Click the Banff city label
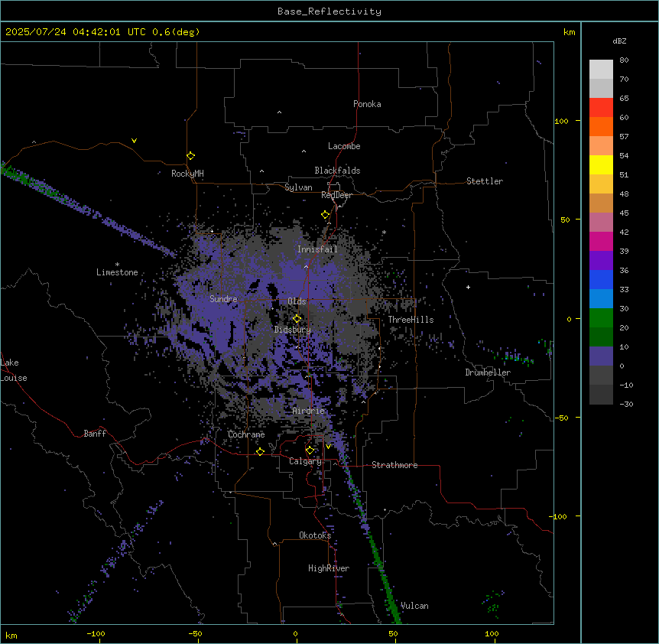The width and height of the screenshot is (659, 644). pyautogui.click(x=95, y=434)
